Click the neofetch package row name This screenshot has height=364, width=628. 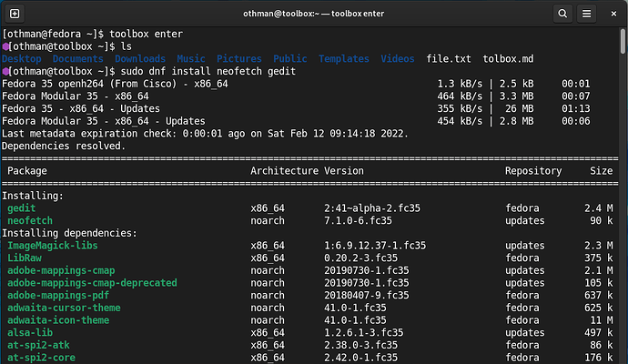click(x=32, y=220)
